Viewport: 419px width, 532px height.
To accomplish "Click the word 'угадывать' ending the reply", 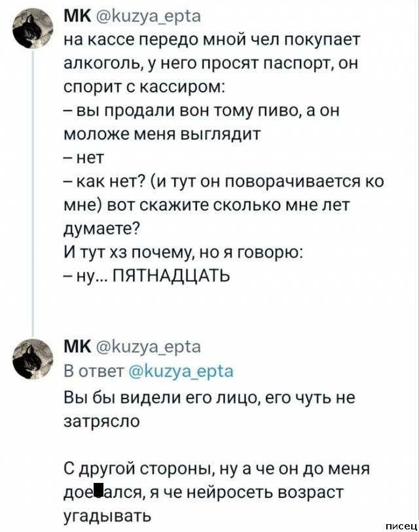I will (107, 514).
